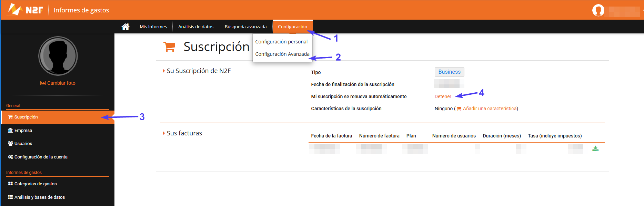Click cart icon beside Añadir una característica

(x=459, y=109)
